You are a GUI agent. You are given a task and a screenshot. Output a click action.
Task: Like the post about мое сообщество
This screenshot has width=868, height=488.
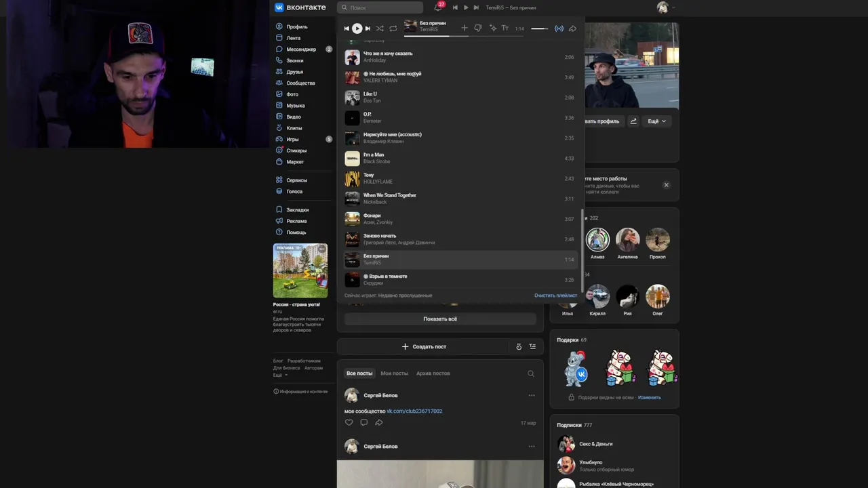coord(349,422)
